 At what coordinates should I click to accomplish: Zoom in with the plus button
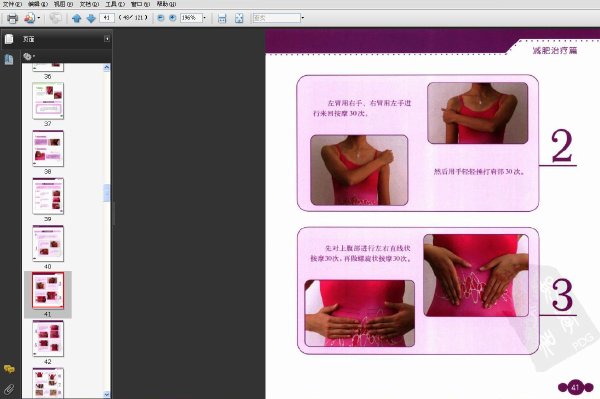tap(173, 18)
